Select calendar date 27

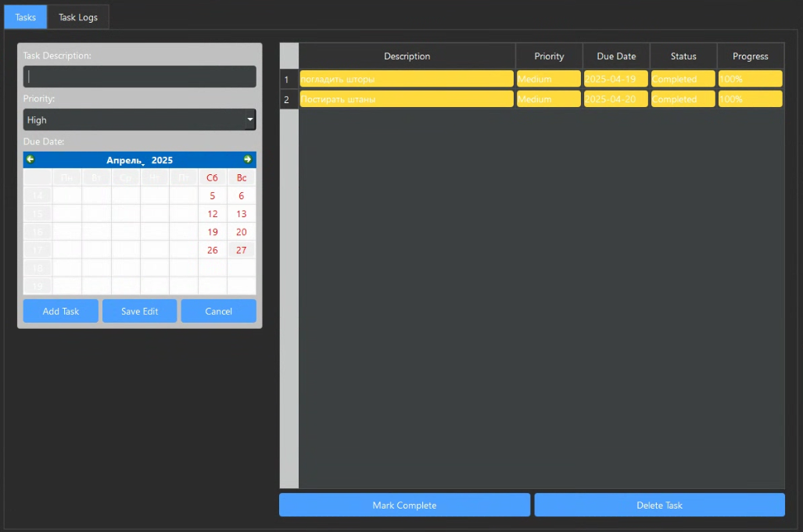[241, 250]
